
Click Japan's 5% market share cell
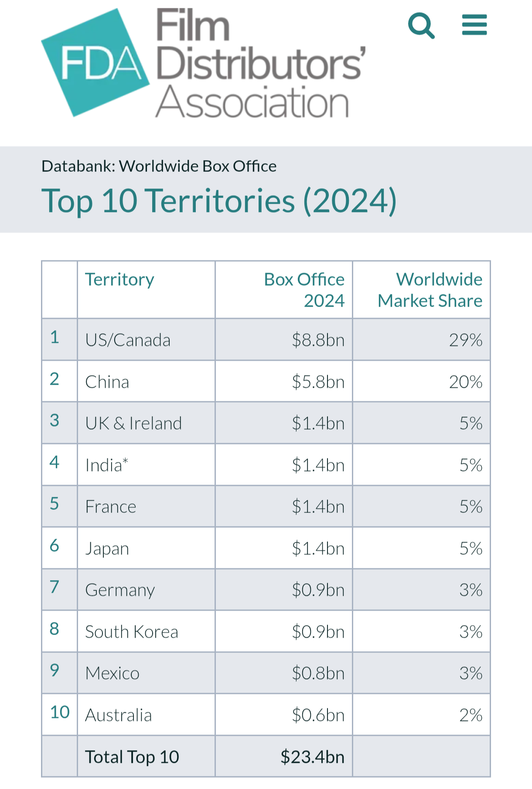point(471,548)
